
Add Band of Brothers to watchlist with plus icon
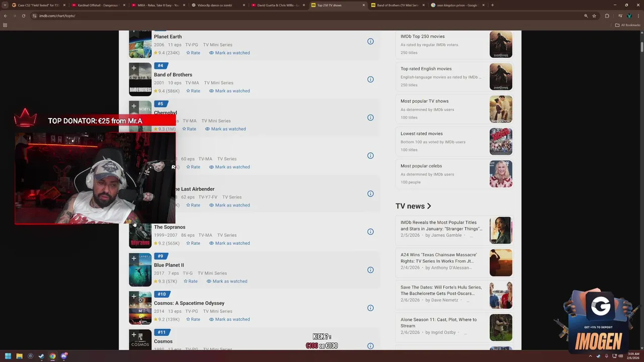[x=134, y=68]
